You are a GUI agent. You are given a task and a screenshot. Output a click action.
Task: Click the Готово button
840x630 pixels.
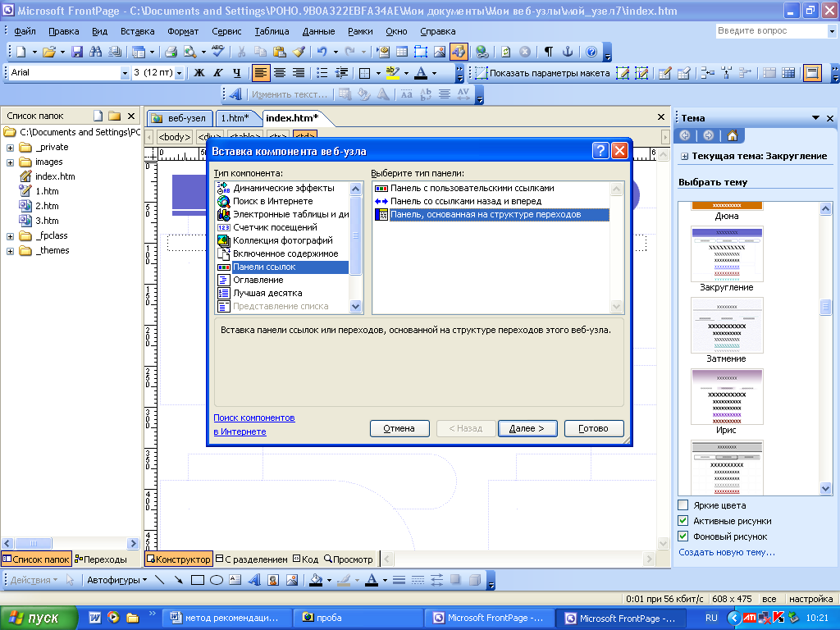[594, 428]
